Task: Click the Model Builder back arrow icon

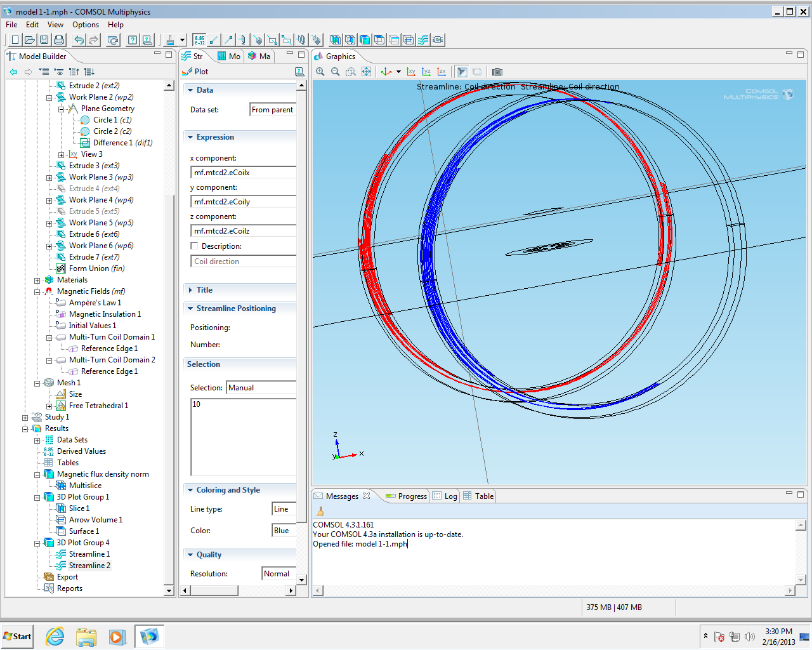Action: (13, 72)
